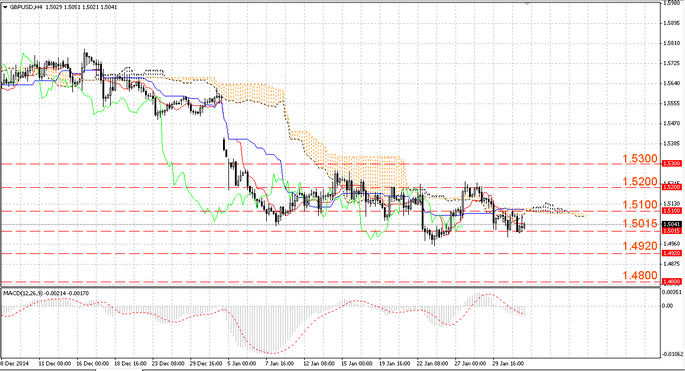Click the large orange 1.4920 level label
685x371 pixels.
point(640,246)
